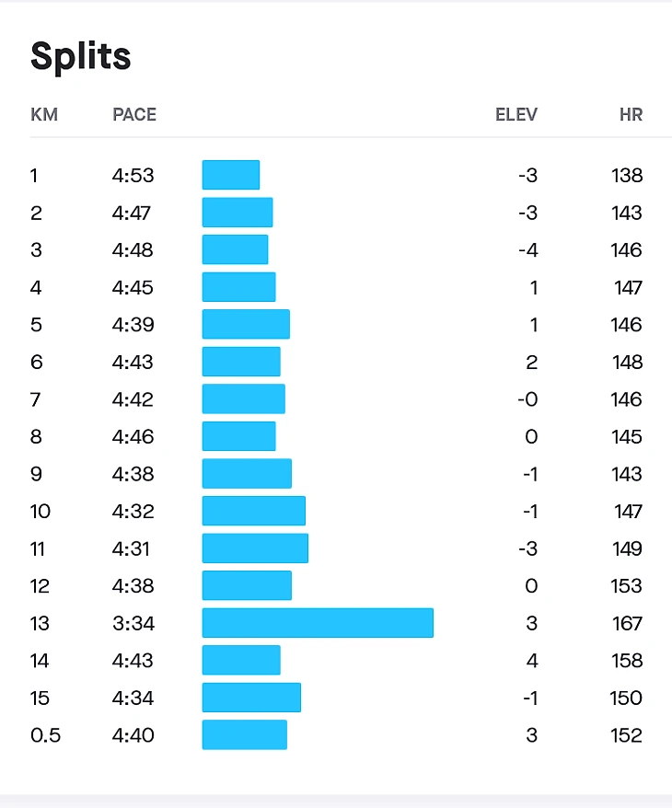The image size is (672, 808).
Task: Click the ELEV column header
Action: click(516, 114)
